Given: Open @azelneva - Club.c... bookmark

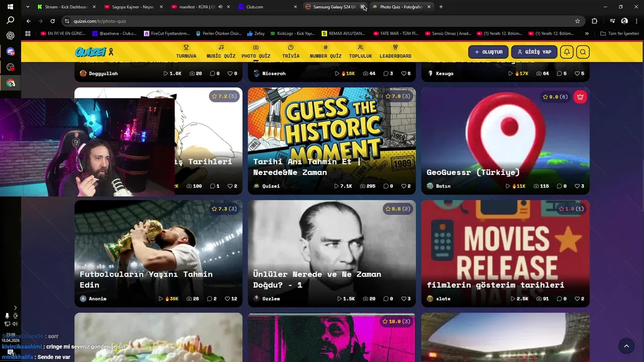Looking at the screenshot, I should pyautogui.click(x=115, y=34).
